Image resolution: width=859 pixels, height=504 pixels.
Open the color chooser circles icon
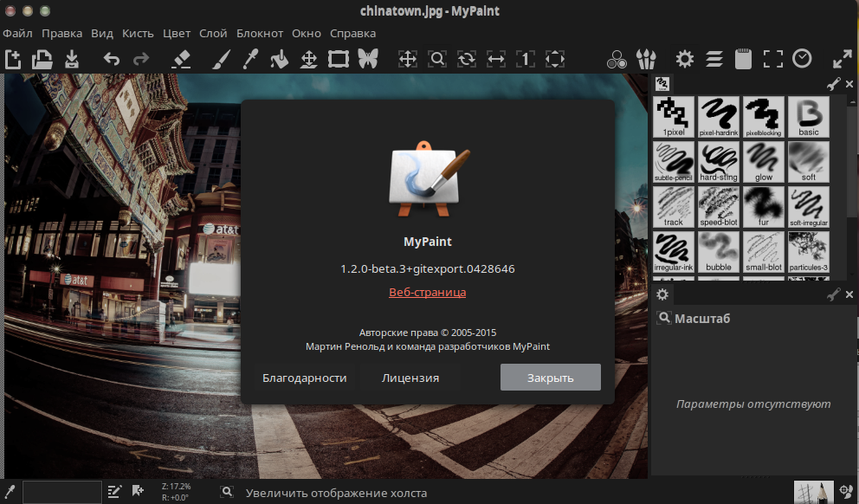click(617, 59)
